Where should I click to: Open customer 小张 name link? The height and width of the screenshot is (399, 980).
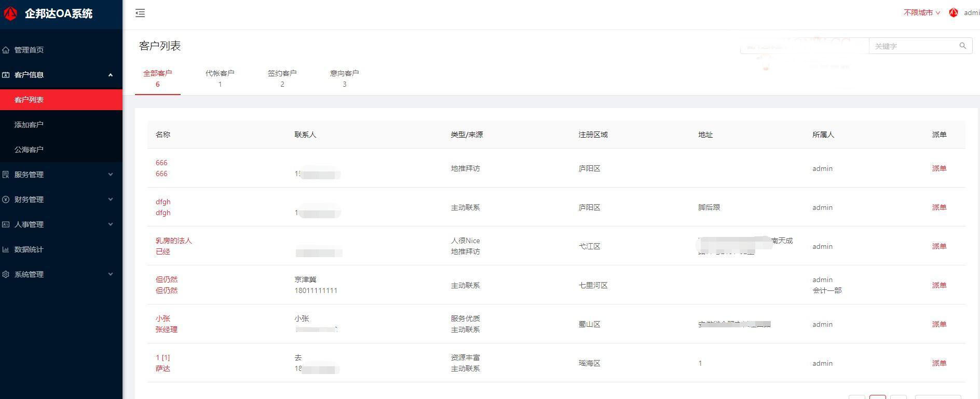click(x=163, y=318)
